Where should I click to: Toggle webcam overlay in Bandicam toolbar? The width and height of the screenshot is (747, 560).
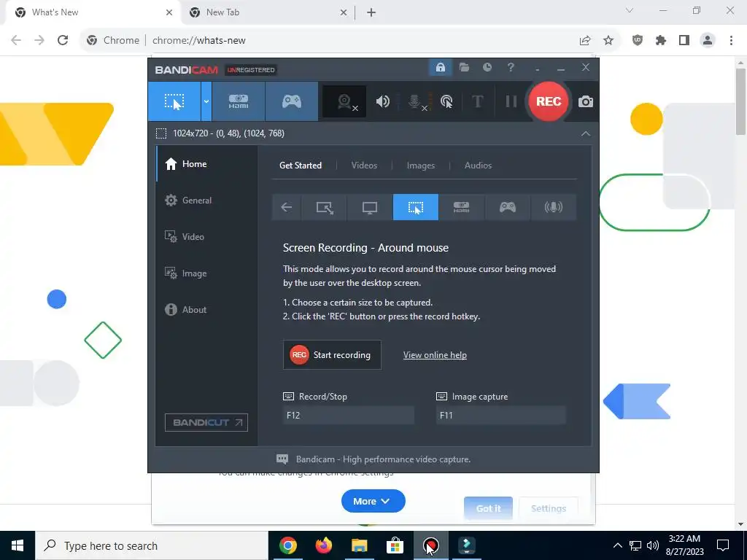coord(344,101)
